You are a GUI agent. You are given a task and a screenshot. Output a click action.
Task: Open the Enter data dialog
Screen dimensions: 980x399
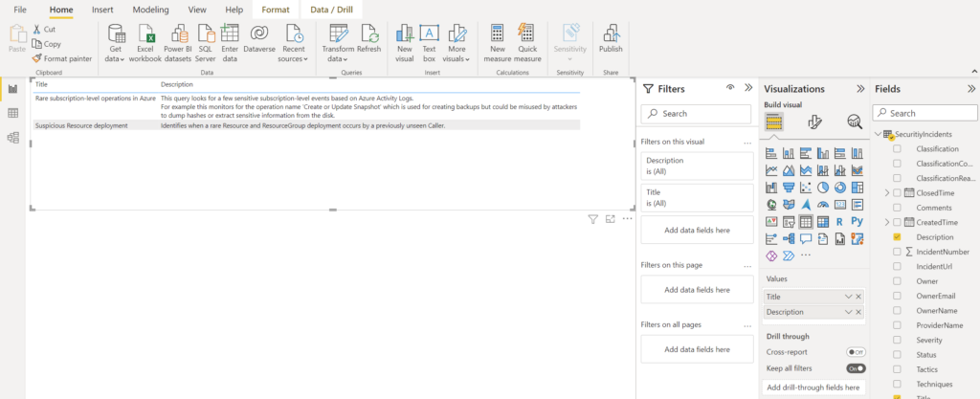(x=230, y=42)
